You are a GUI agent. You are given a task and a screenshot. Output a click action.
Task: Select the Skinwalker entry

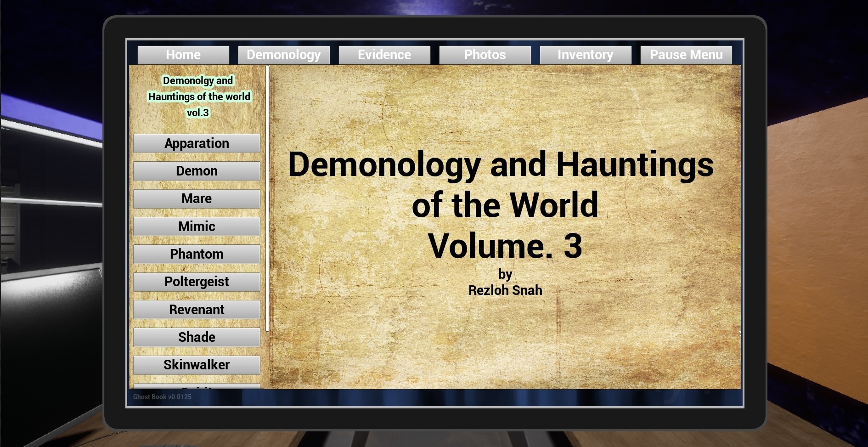[x=197, y=365]
